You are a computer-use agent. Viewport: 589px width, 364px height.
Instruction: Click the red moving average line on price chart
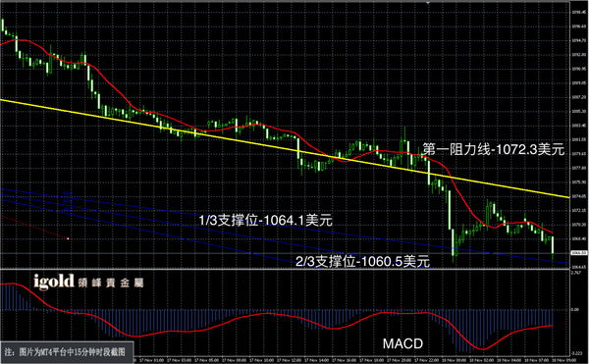[x=263, y=125]
